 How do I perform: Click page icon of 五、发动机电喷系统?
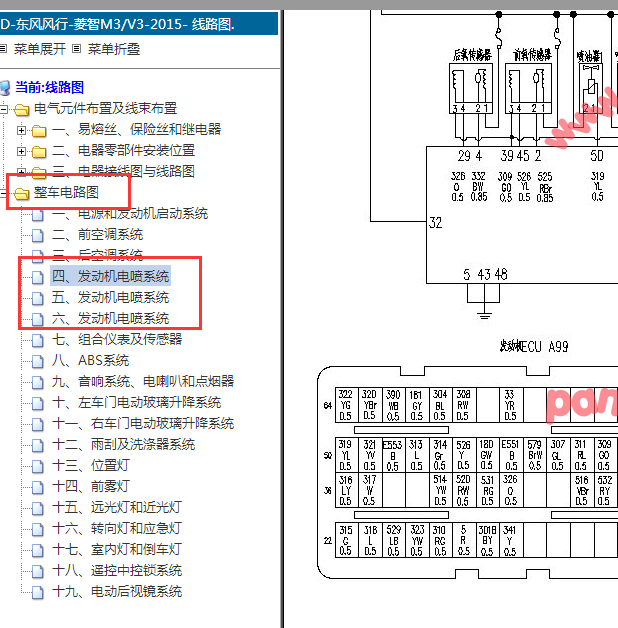point(38,298)
